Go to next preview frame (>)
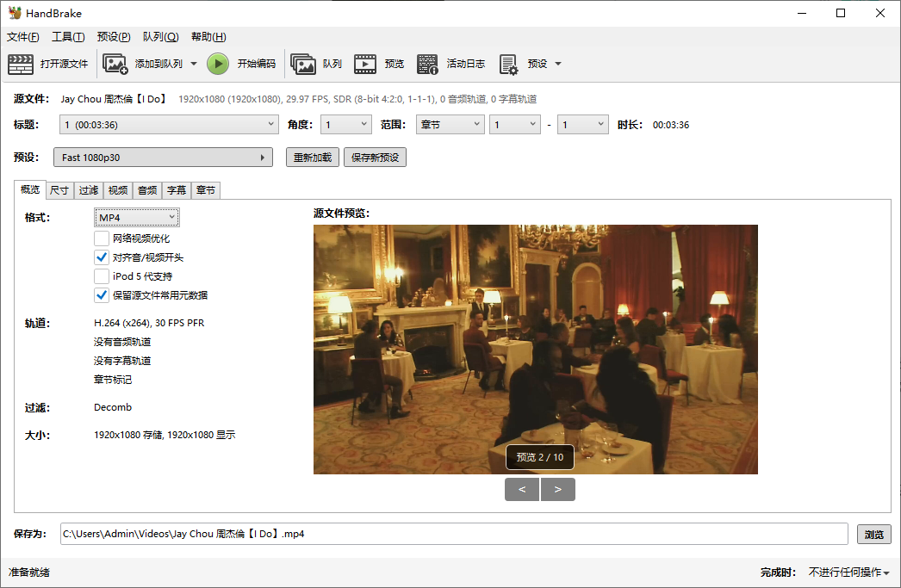The width and height of the screenshot is (901, 588). click(x=558, y=489)
